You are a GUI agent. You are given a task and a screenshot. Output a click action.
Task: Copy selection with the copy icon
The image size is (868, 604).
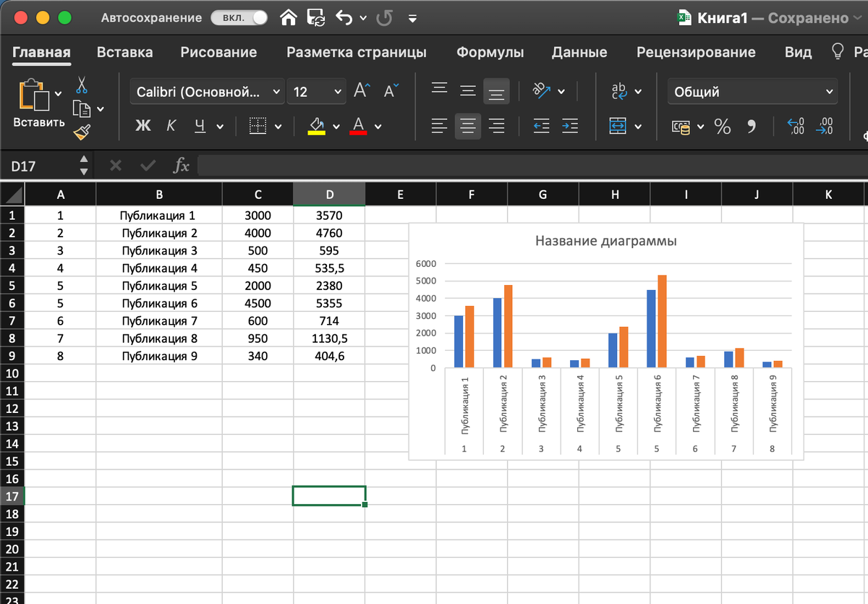(x=82, y=109)
